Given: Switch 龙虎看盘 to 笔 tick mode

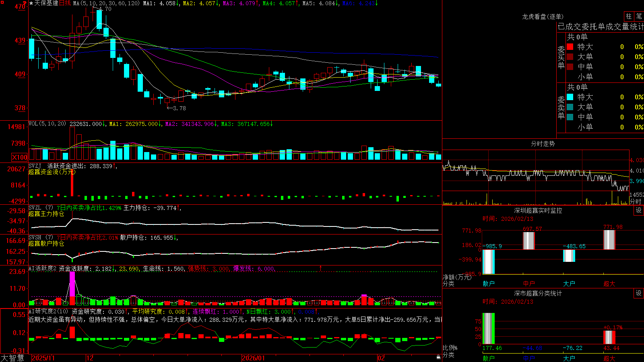Looking at the screenshot, I should coord(639,16).
